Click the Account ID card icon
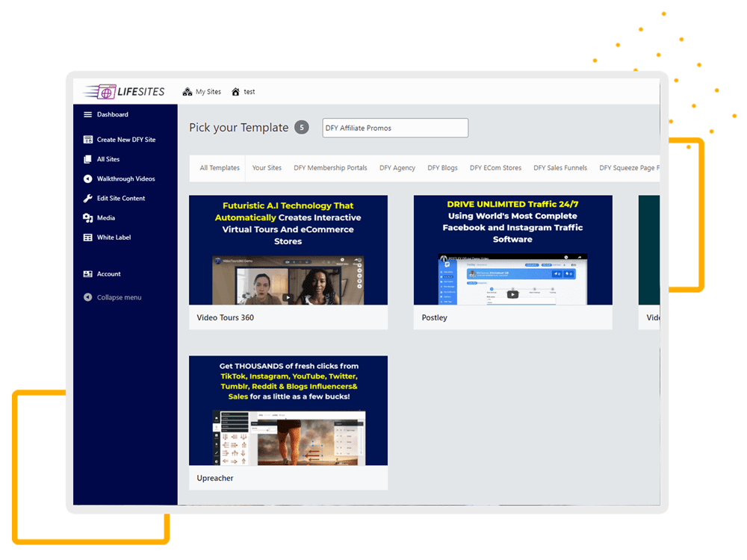747x560 pixels. click(x=87, y=274)
